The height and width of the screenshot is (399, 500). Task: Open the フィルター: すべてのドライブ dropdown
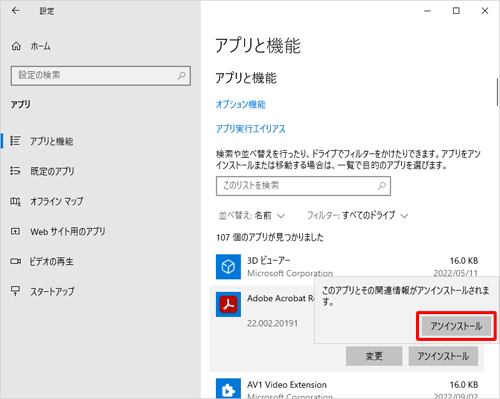pyautogui.click(x=357, y=216)
